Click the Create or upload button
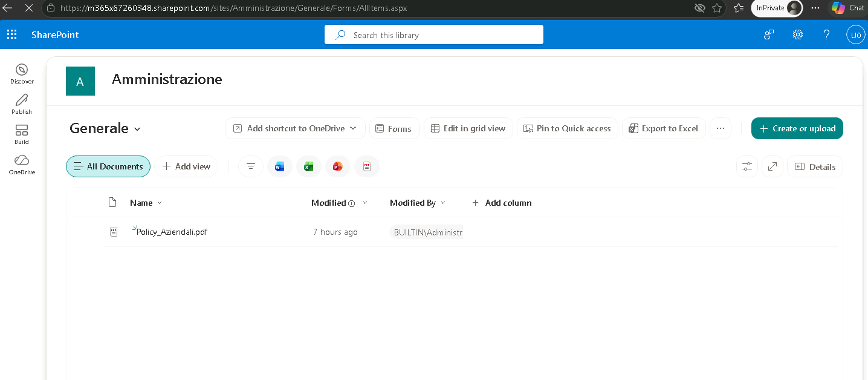This screenshot has width=868, height=380. point(797,128)
